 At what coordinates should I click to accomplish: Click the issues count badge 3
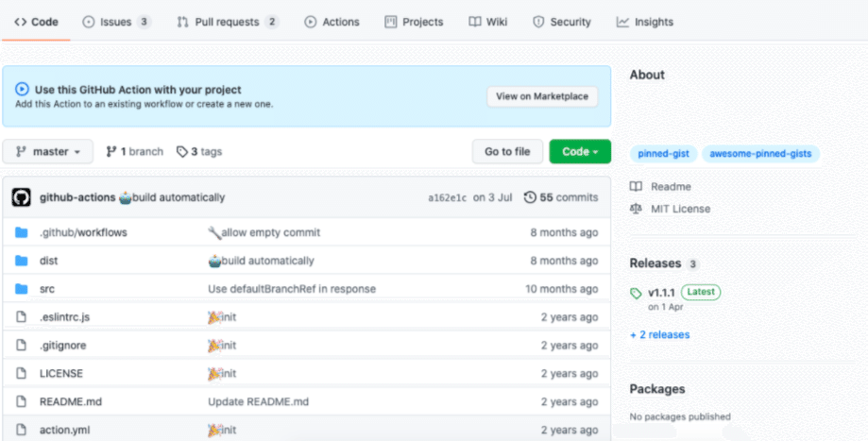click(x=144, y=22)
